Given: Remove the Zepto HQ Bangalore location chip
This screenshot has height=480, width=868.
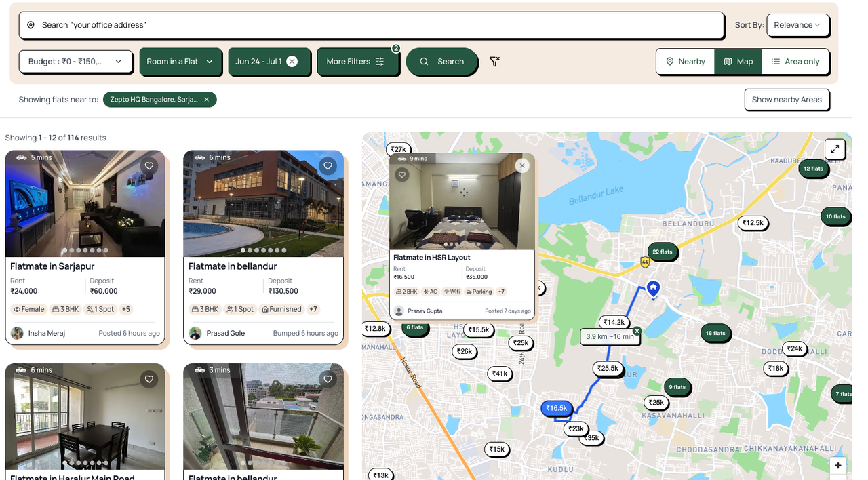Looking at the screenshot, I should tap(207, 100).
